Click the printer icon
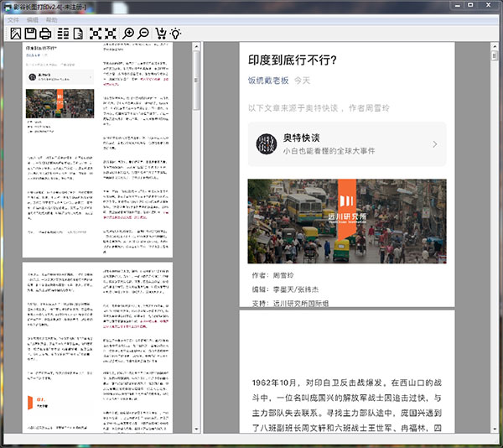Image resolution: width=503 pixels, height=448 pixels. 46,34
